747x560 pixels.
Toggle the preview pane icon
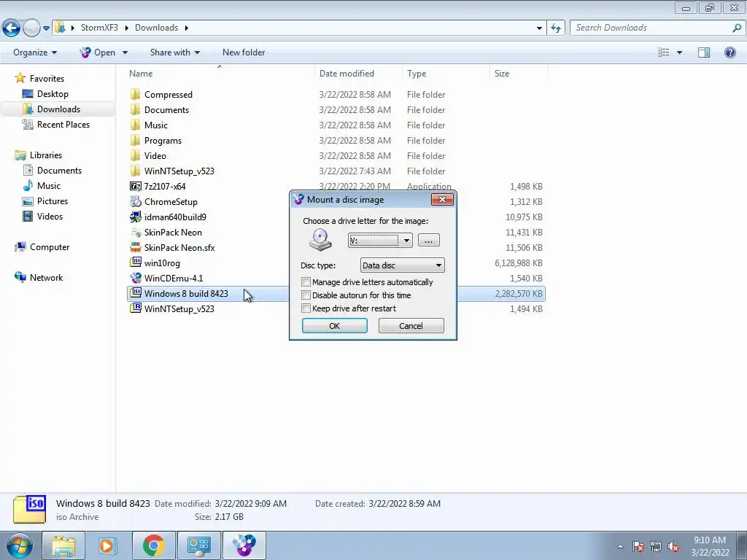pos(704,52)
